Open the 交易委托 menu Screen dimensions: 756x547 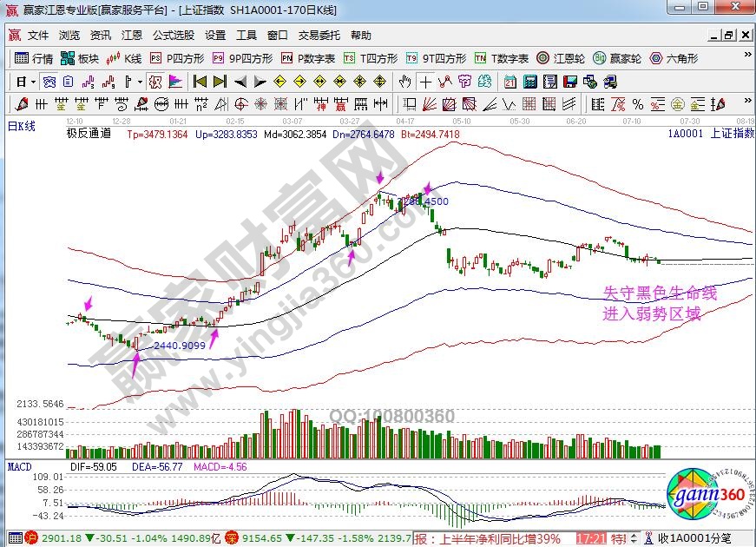(x=320, y=36)
